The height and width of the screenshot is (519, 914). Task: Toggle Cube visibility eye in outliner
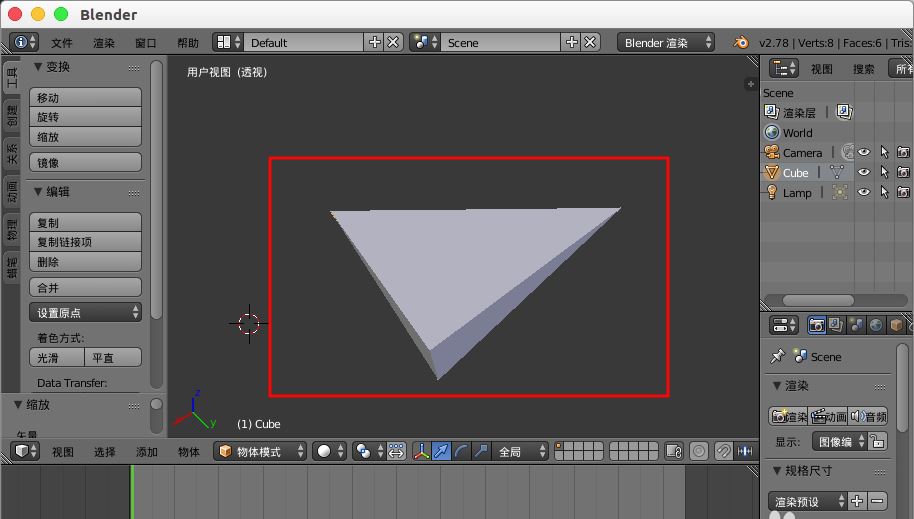tap(864, 172)
